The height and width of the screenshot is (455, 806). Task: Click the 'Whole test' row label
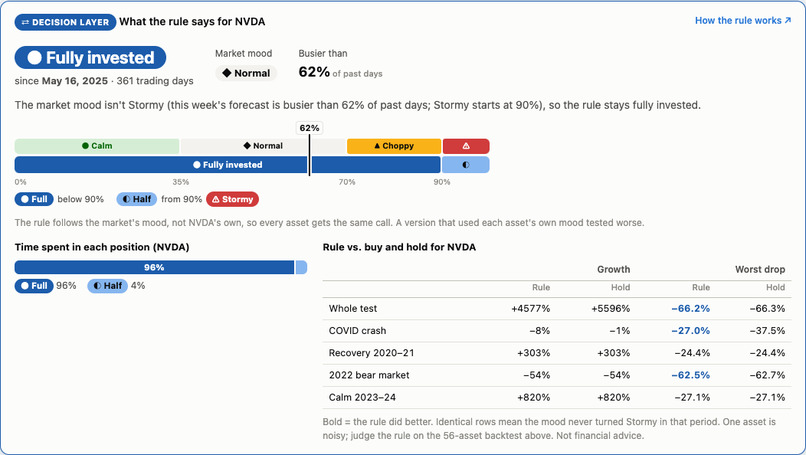click(x=353, y=308)
